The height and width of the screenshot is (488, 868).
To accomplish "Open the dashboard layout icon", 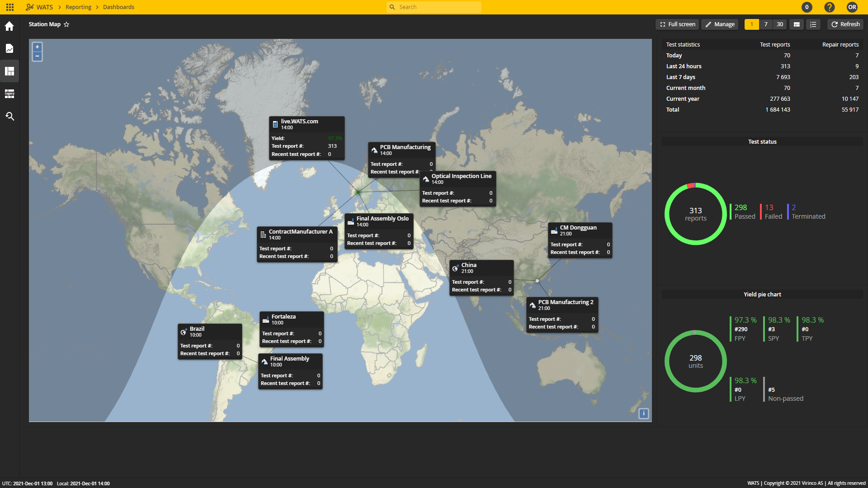I will (x=797, y=24).
